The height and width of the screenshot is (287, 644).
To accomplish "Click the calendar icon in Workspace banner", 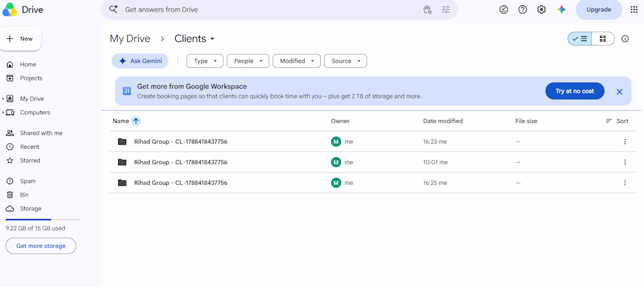I will (x=127, y=91).
